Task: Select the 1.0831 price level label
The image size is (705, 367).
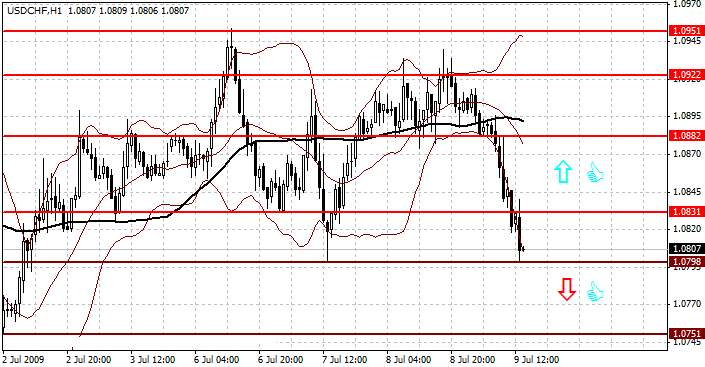Action: [687, 211]
